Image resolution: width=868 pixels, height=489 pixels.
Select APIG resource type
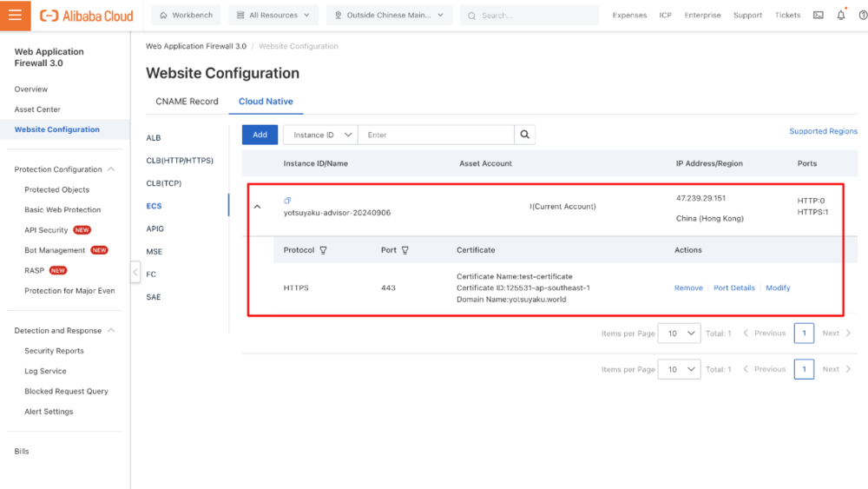click(x=155, y=228)
